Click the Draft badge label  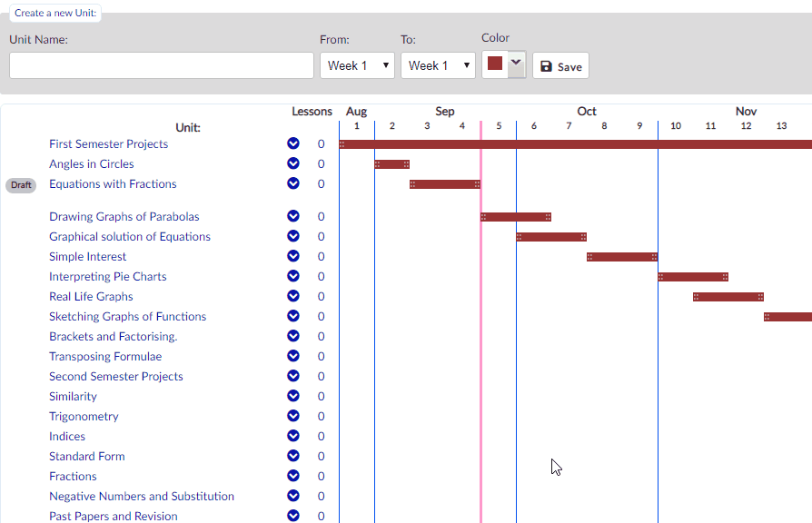point(21,185)
